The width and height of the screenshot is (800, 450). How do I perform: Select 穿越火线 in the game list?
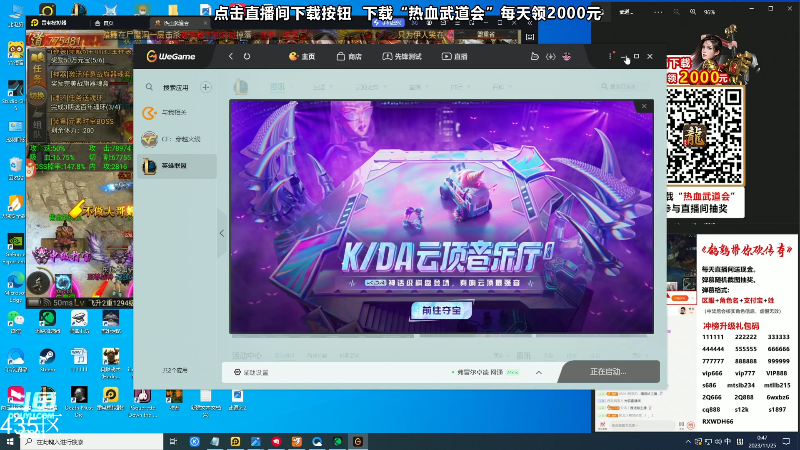[177, 139]
